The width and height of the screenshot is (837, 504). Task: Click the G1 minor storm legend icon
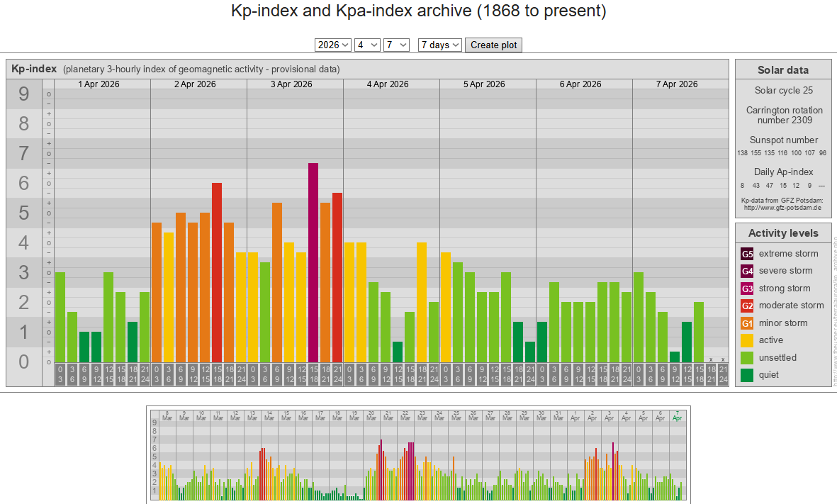click(x=747, y=323)
